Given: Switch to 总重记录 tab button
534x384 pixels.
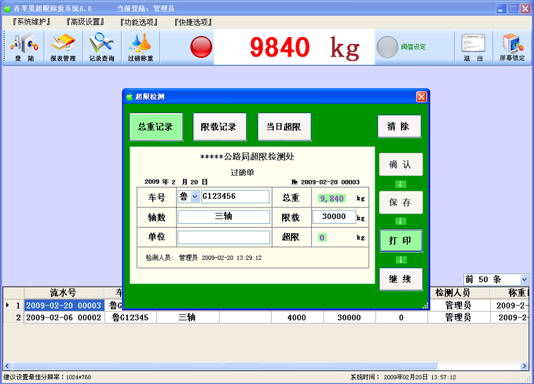Looking at the screenshot, I should tap(156, 127).
